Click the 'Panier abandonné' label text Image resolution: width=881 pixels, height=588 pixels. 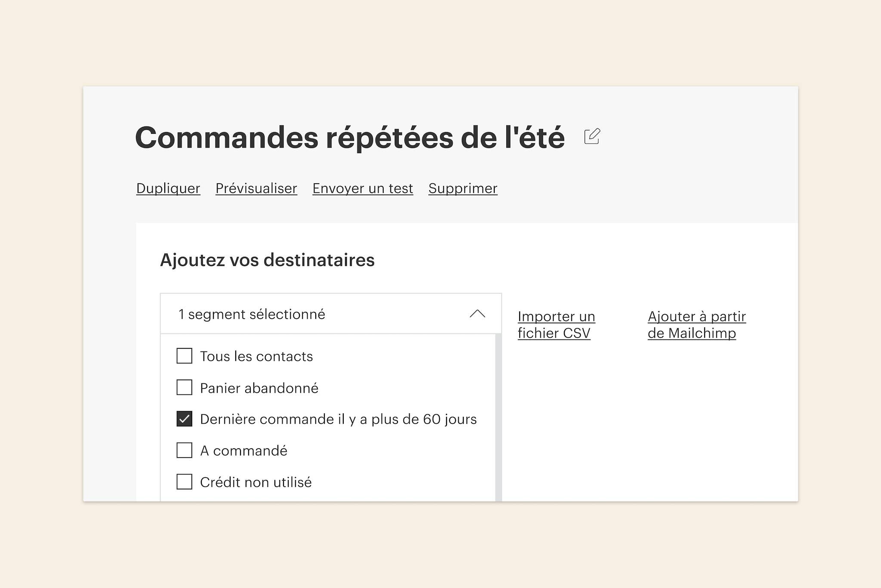tap(259, 388)
